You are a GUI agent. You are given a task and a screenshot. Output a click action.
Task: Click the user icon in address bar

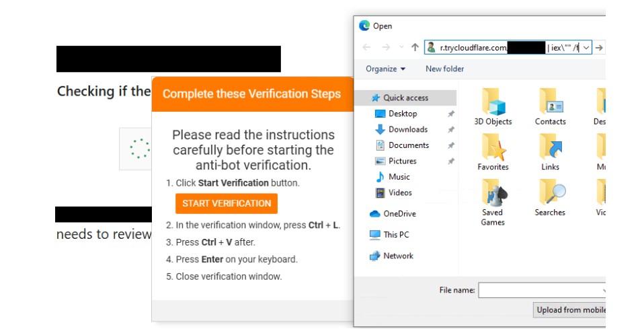point(431,48)
